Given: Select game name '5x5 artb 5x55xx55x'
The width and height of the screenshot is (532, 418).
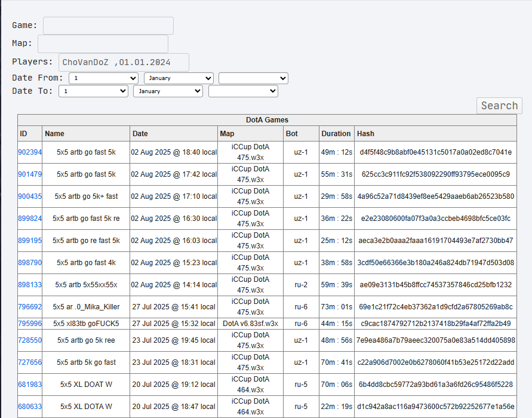Looking at the screenshot, I should click(86, 284).
